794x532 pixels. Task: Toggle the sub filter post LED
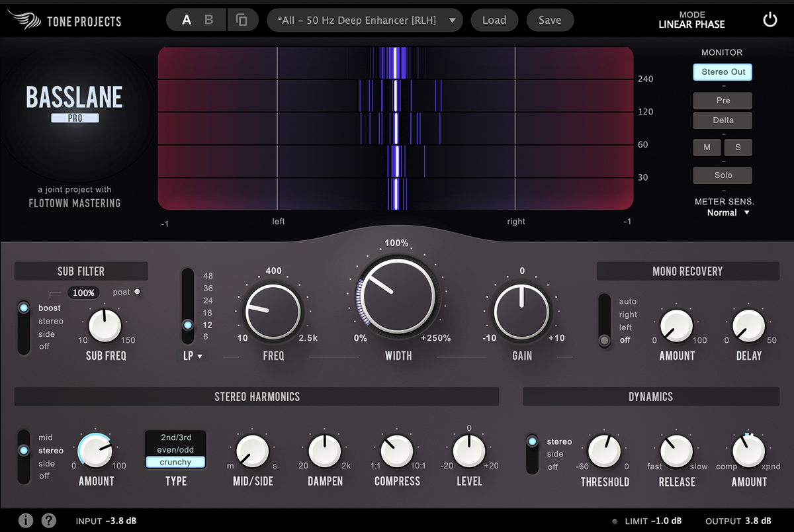point(138,292)
